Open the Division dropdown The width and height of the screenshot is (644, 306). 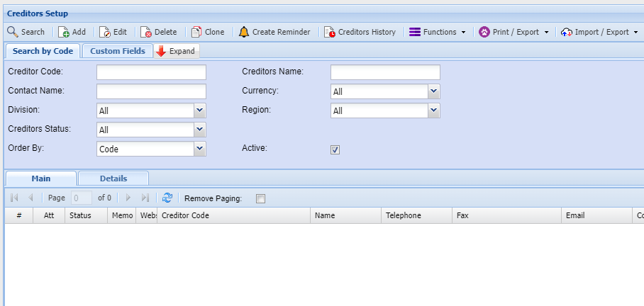[x=199, y=110]
